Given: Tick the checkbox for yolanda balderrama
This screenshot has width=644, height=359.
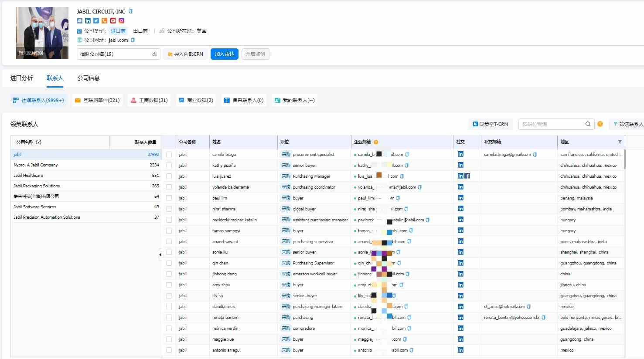Looking at the screenshot, I should pos(169,187).
